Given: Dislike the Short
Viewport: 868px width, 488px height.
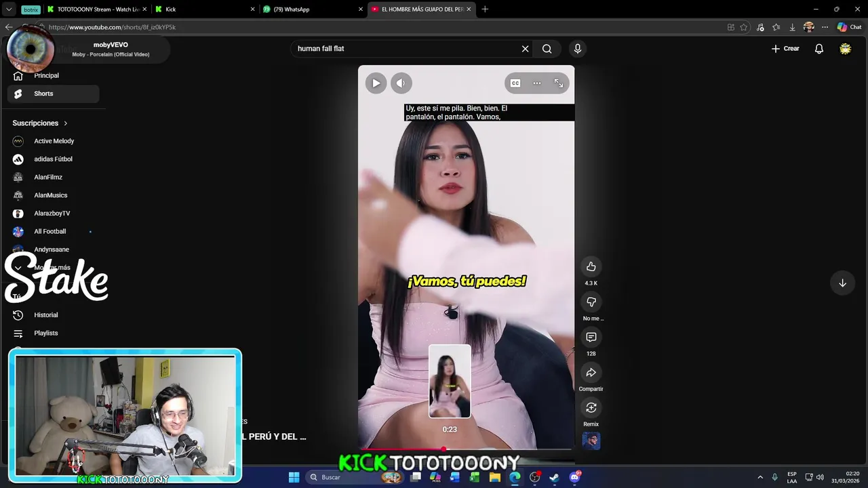Looking at the screenshot, I should point(591,302).
